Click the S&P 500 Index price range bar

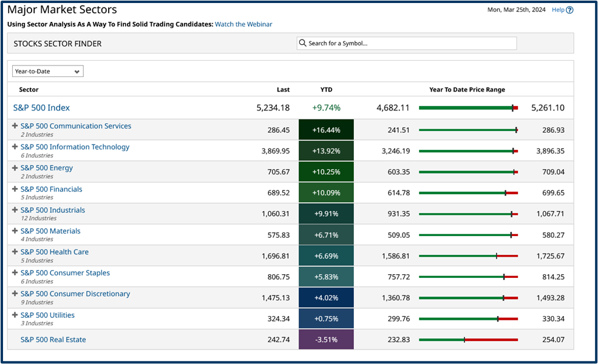click(x=467, y=107)
